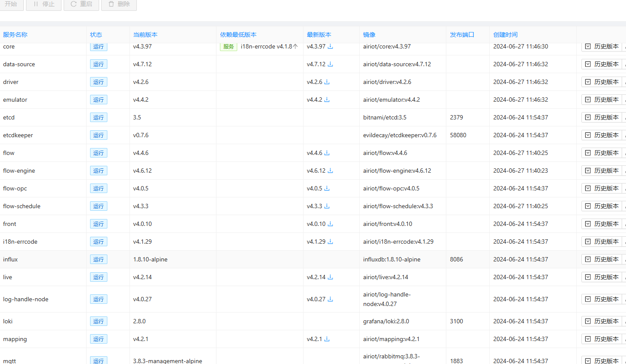Click image text bitnami/etcd:3.5

coord(385,117)
